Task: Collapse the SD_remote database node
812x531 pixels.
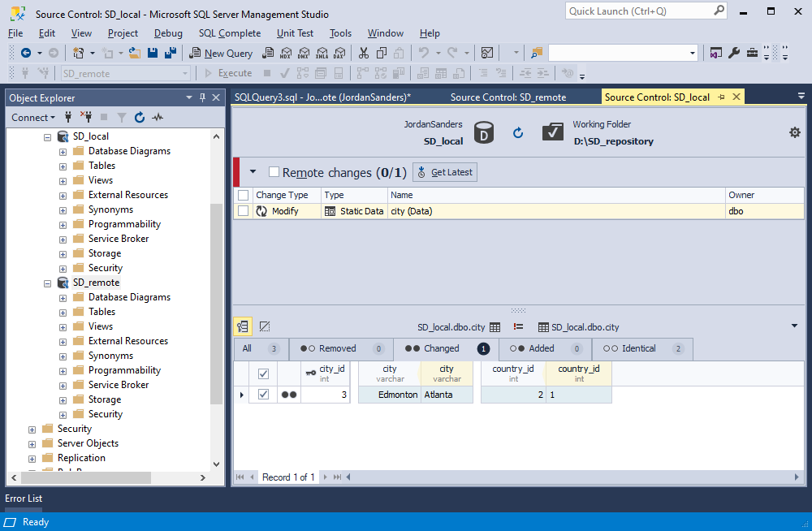Action: [x=47, y=283]
